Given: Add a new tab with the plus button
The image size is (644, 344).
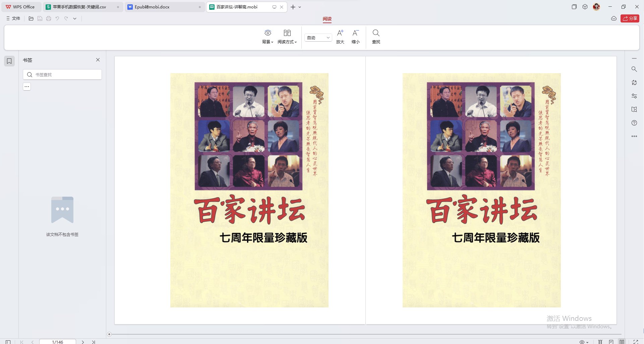Looking at the screenshot, I should click(293, 7).
